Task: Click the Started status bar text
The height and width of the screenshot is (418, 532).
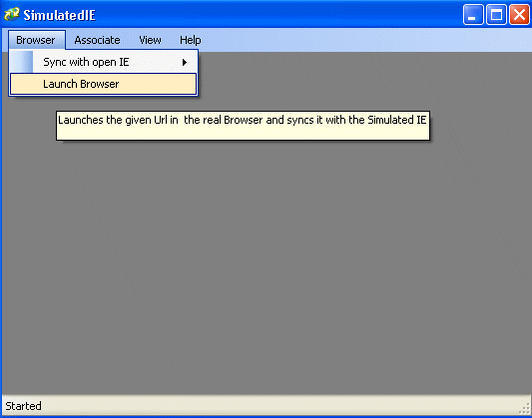Action: (23, 406)
